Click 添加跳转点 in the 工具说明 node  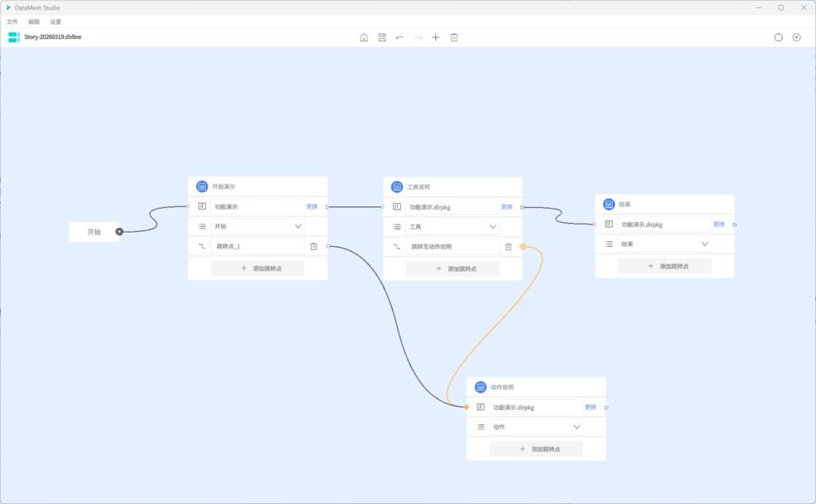(x=453, y=269)
